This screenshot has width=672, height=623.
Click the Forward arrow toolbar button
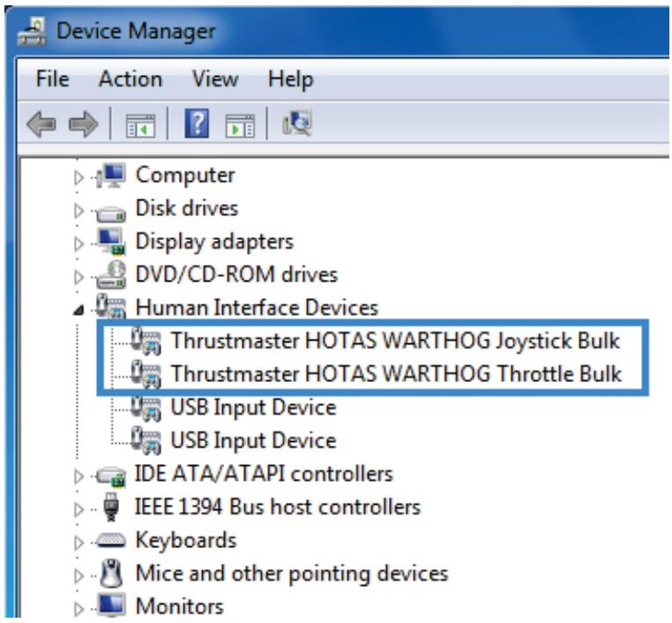(x=83, y=124)
